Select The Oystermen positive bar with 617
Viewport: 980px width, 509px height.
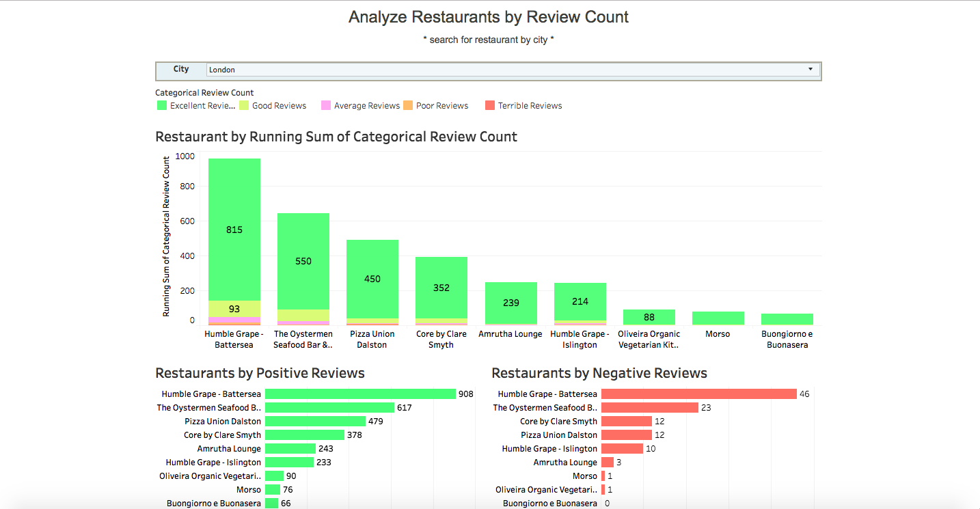[330, 408]
